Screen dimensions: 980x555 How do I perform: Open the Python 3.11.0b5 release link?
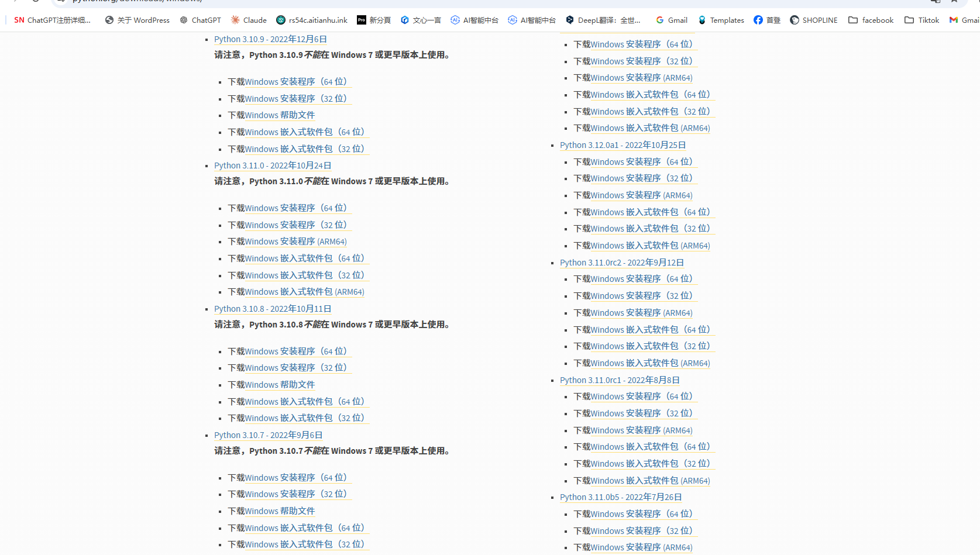pyautogui.click(x=621, y=497)
